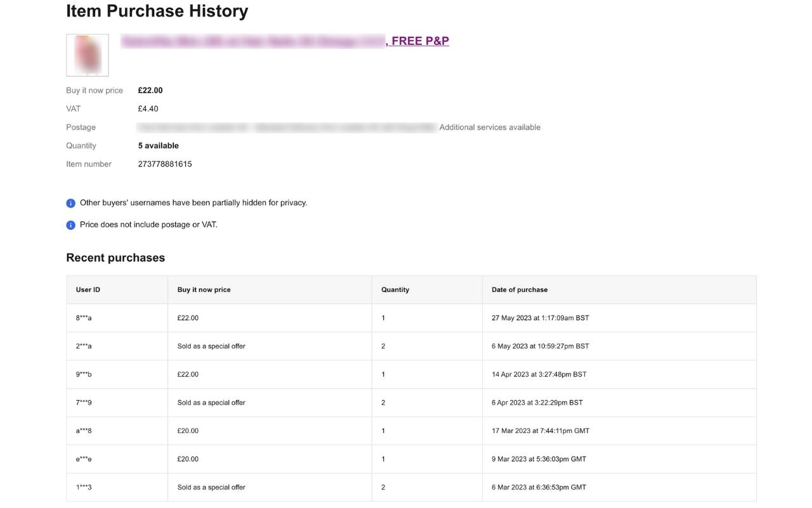Select the 27 May 2023 purchase date
Viewport: 812px width, 508px height.
(x=540, y=317)
